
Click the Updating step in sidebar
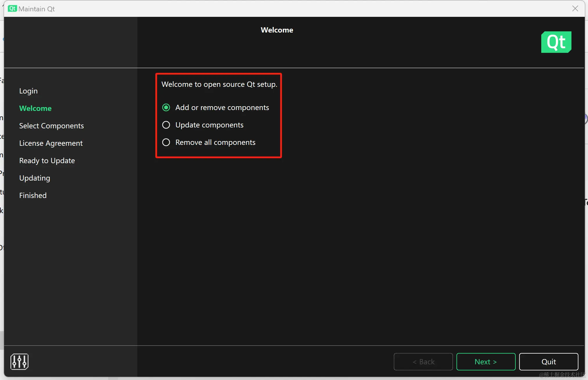pyautogui.click(x=35, y=178)
